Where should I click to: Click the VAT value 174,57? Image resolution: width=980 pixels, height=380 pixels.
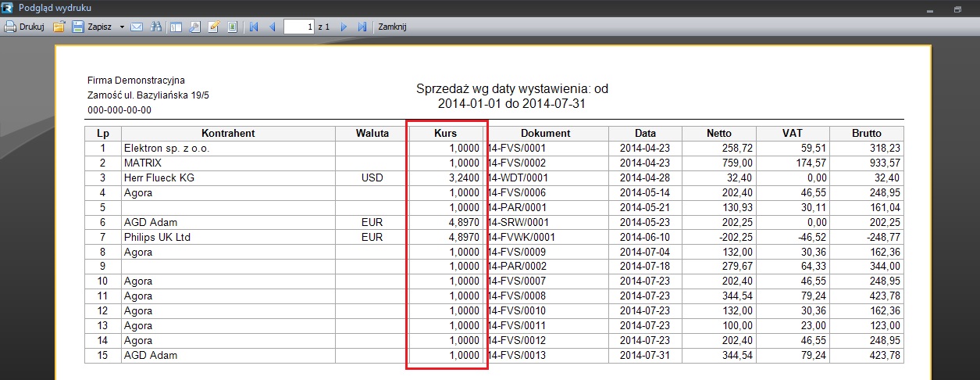[x=793, y=163]
